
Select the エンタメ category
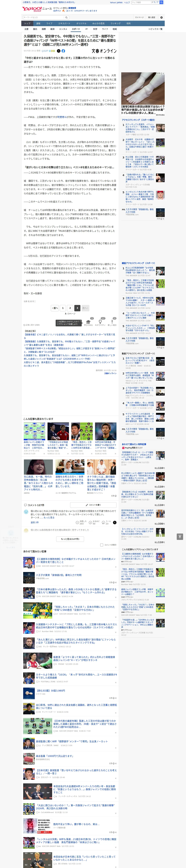[x=63, y=29]
